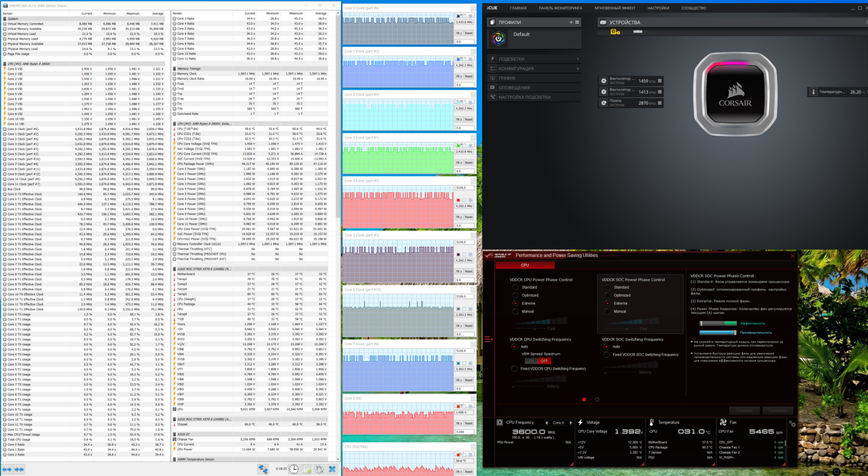The image size is (868, 476).
Task: Open ASUS monitor panel settings gear
Action: pos(792,424)
